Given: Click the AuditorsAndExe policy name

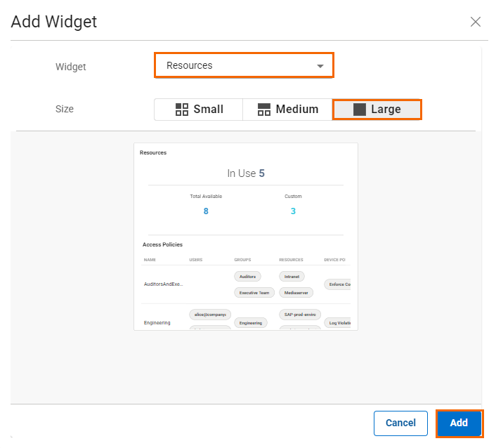Looking at the screenshot, I should pos(164,284).
